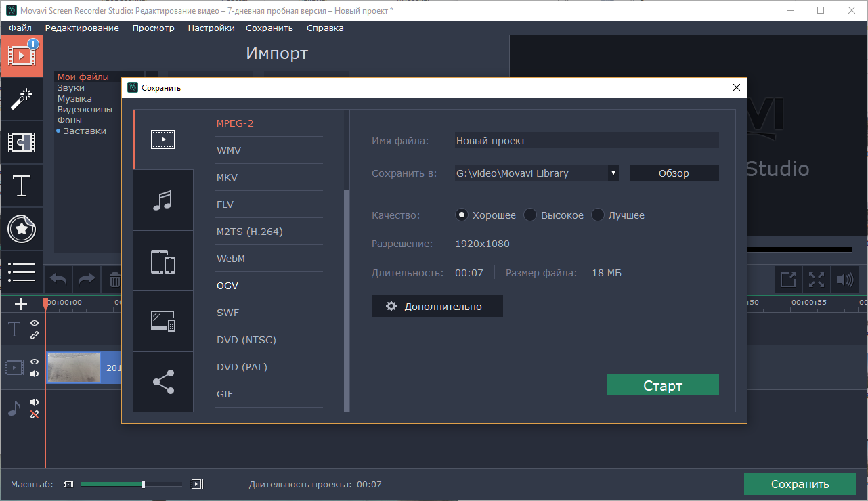
Task: Open the Import media tab in sidebar
Action: pyautogui.click(x=22, y=55)
